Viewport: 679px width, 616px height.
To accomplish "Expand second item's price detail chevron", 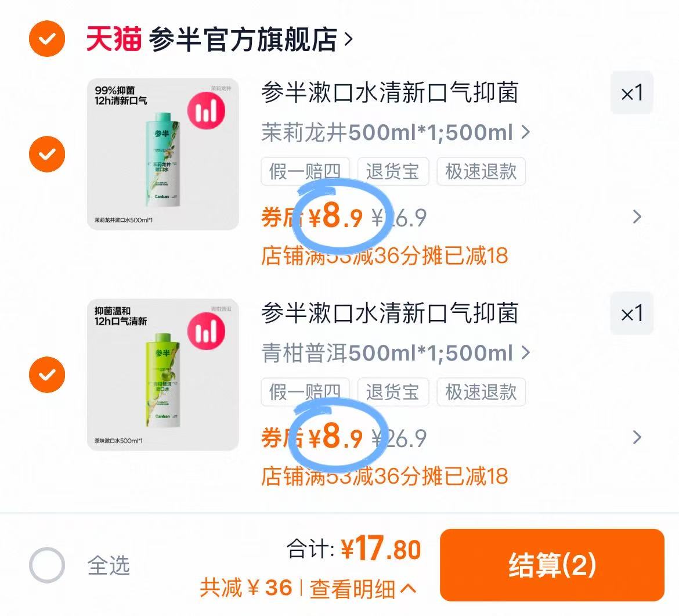I will point(637,438).
